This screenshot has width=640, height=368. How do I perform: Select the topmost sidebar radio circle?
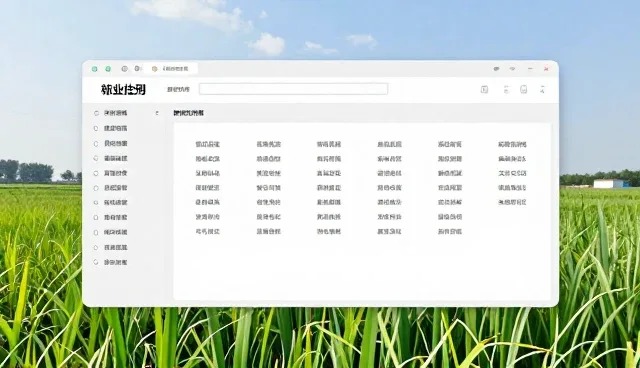click(96, 113)
